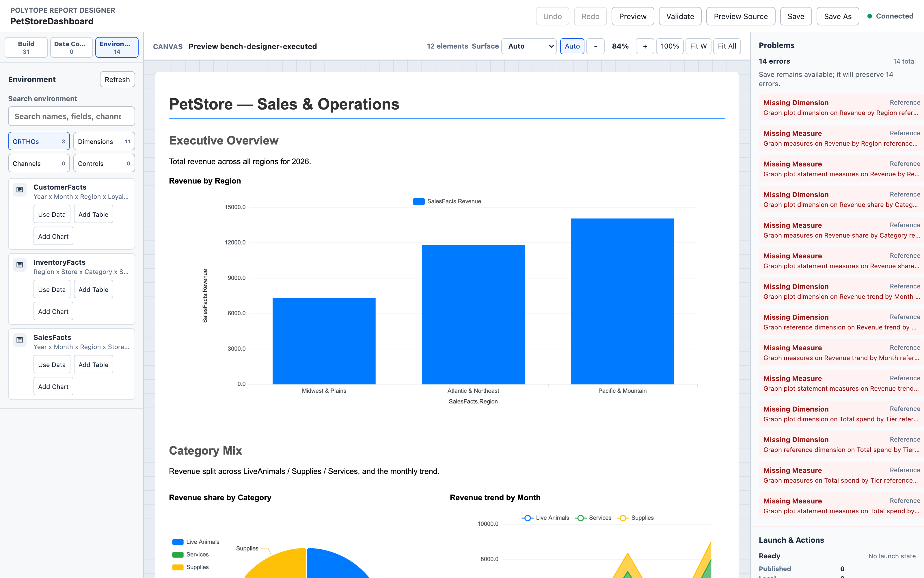Click the Fit All button
This screenshot has height=578, width=924.
tap(727, 46)
